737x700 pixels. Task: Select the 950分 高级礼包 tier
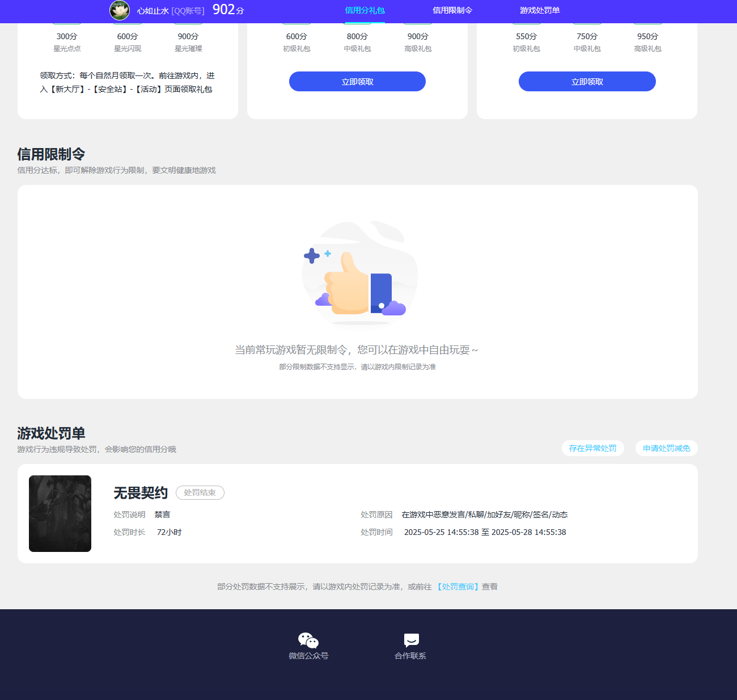click(647, 41)
